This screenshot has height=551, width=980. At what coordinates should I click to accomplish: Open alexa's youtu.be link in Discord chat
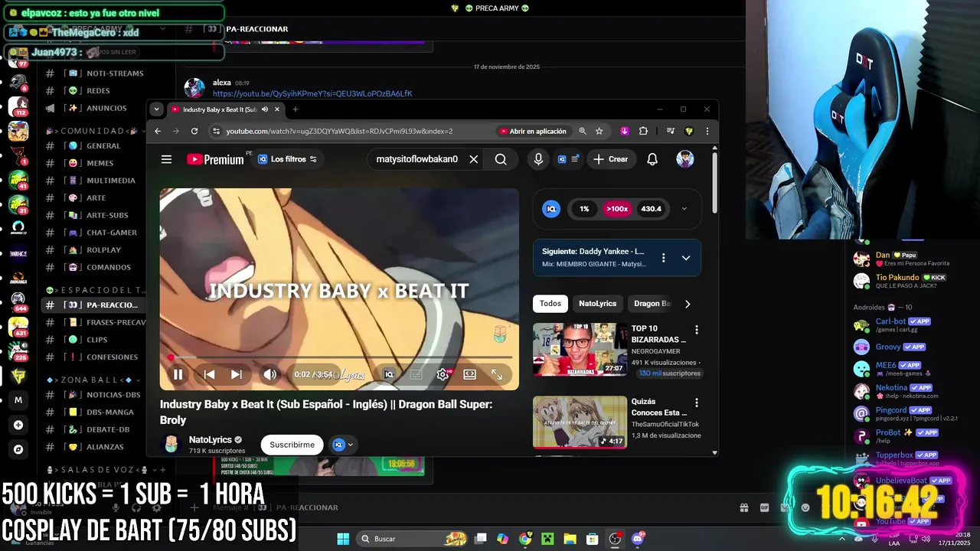pyautogui.click(x=312, y=93)
